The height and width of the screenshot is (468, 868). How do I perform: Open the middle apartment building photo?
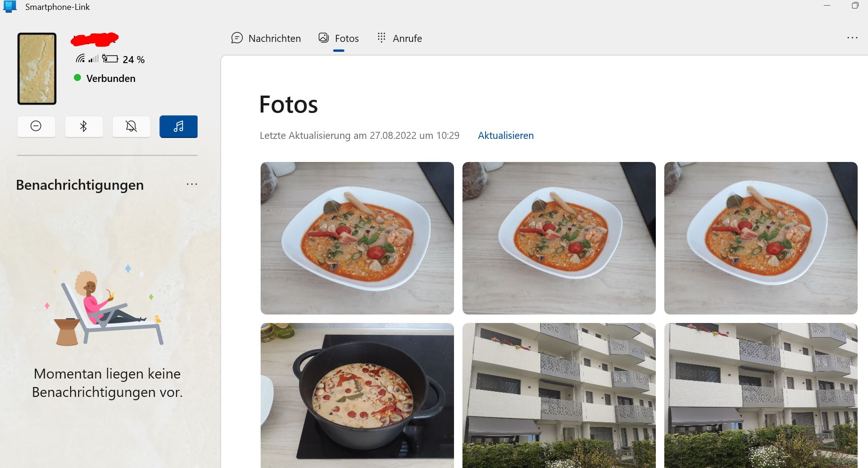559,395
